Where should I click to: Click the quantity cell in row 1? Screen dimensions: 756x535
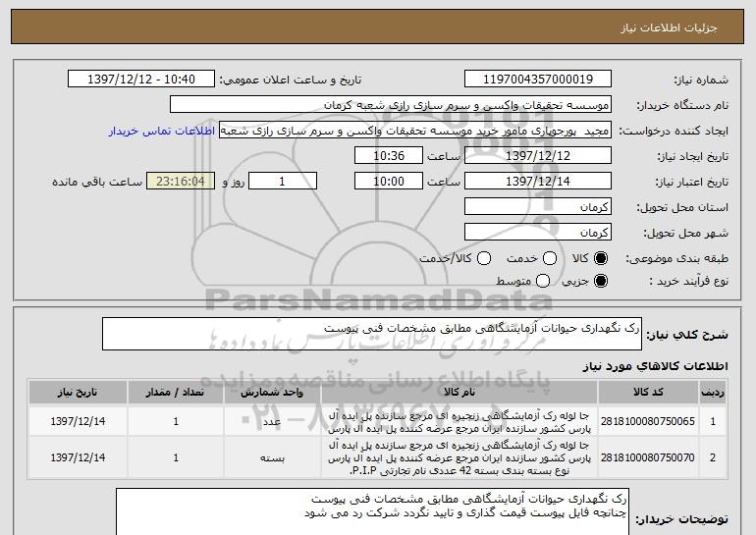[x=176, y=422]
